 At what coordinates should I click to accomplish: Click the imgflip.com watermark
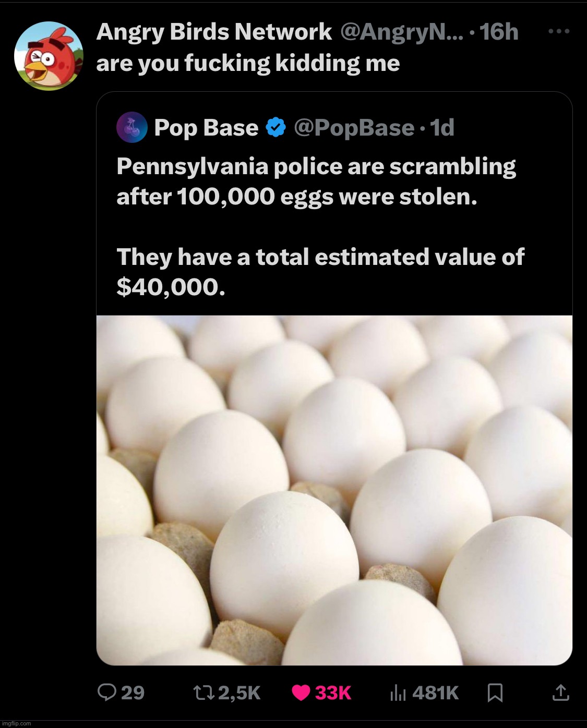(17, 723)
